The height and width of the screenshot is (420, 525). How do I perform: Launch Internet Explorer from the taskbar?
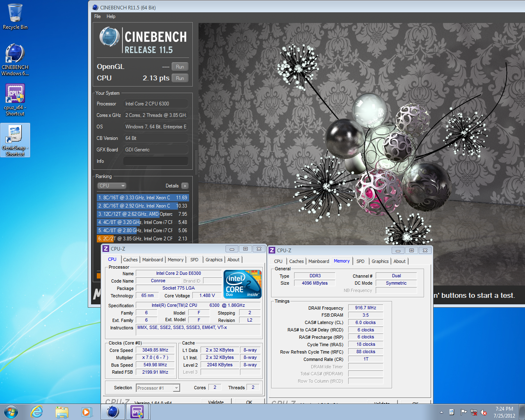coord(37,412)
